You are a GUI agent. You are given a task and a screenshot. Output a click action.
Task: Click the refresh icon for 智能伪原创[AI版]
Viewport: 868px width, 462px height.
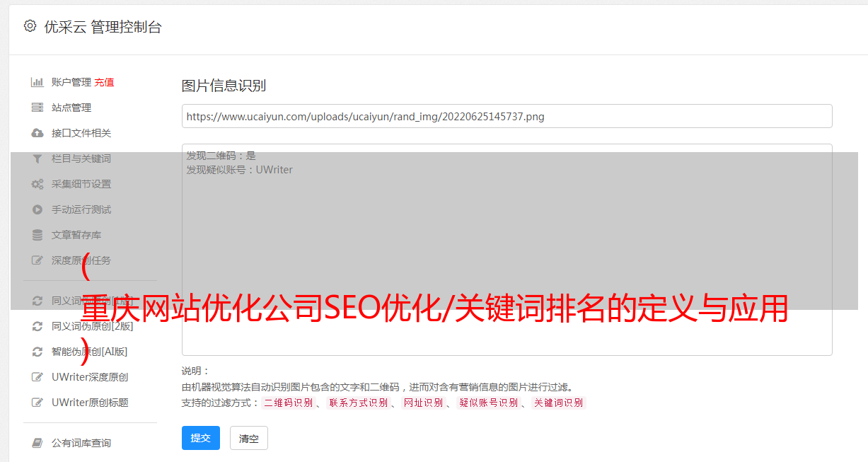pos(37,352)
